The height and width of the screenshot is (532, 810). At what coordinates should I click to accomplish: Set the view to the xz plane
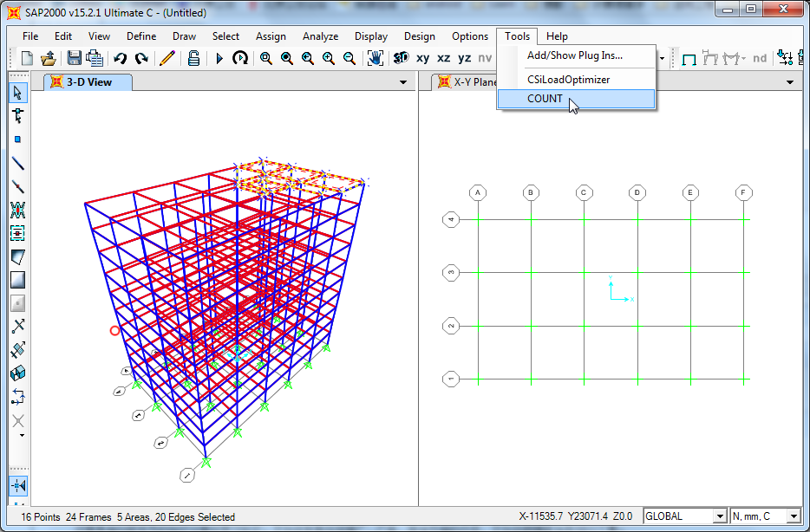point(443,58)
